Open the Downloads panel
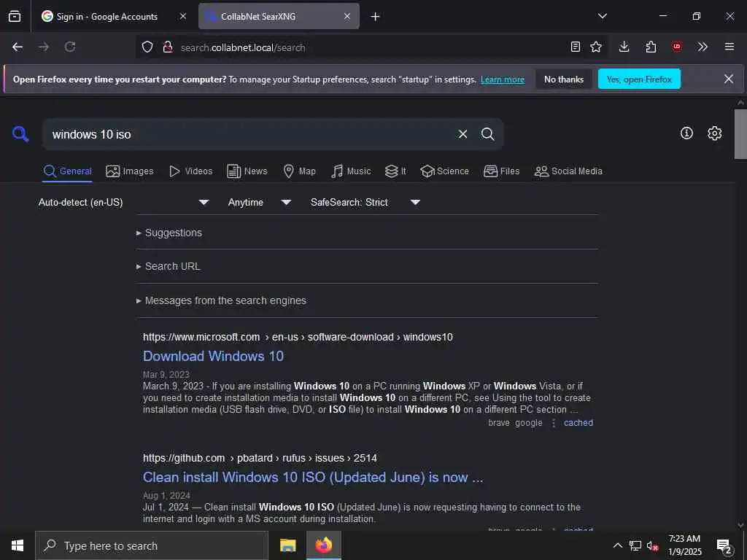This screenshot has height=560, width=747. pos(624,47)
